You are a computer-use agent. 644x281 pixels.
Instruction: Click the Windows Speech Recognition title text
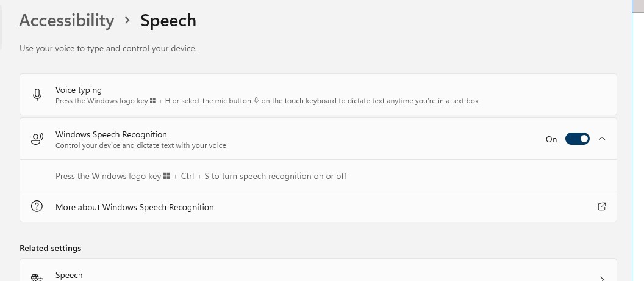111,134
